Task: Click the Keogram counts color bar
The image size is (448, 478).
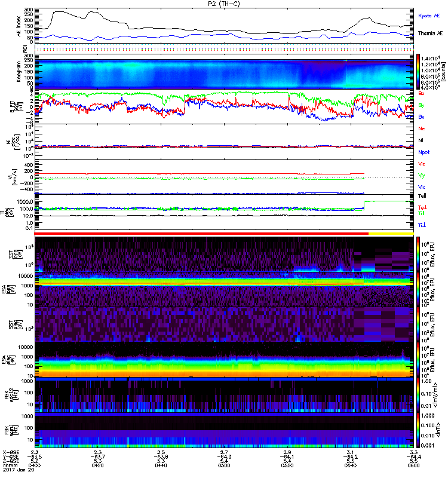Action: (x=418, y=72)
